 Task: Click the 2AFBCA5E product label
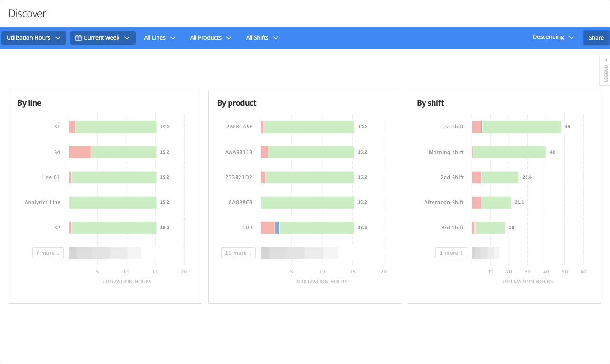(240, 127)
